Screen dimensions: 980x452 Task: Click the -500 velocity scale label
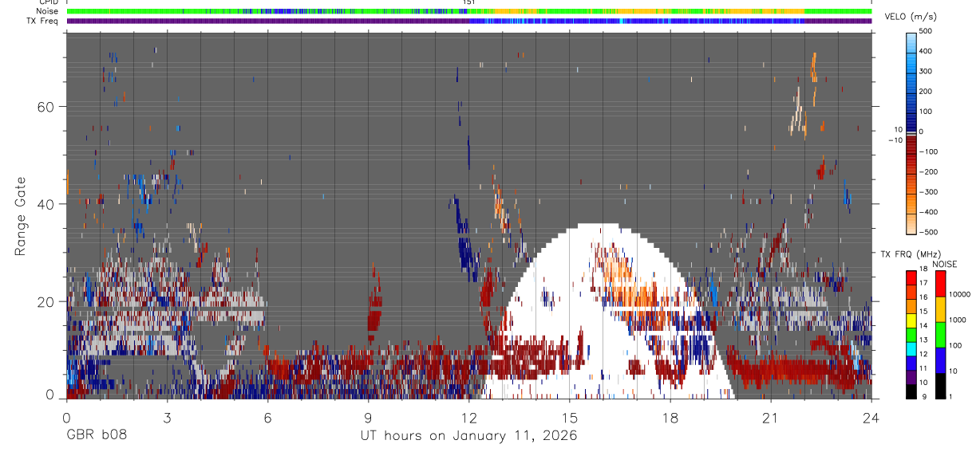click(927, 232)
